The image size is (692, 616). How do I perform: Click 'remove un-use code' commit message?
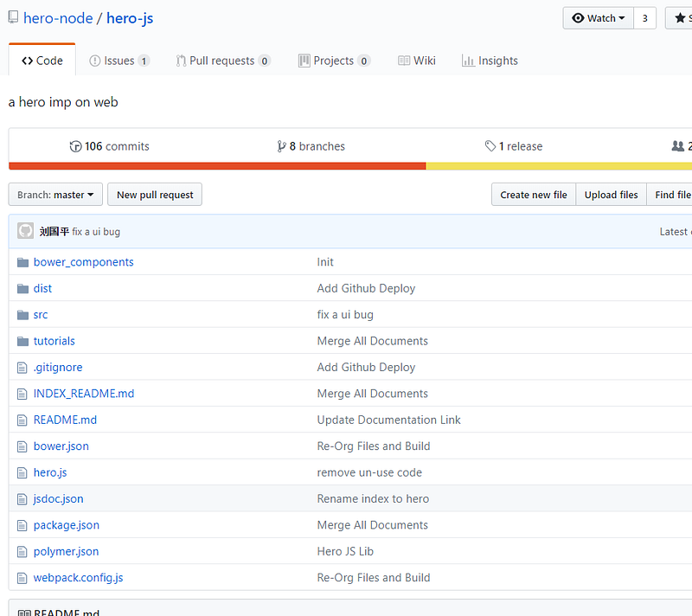click(369, 472)
